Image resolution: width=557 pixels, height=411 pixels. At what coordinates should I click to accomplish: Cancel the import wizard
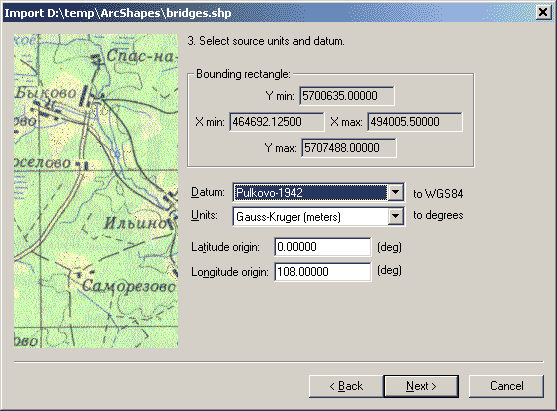(x=506, y=386)
